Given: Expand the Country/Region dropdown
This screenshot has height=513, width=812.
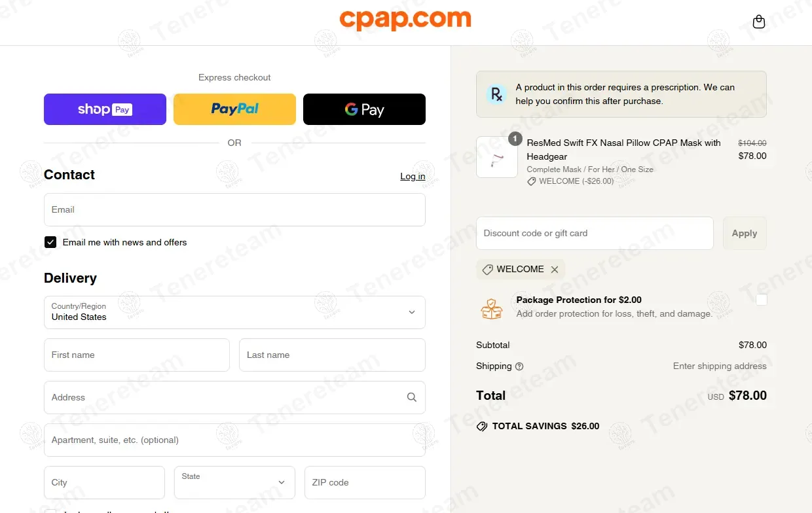Looking at the screenshot, I should pyautogui.click(x=234, y=312).
